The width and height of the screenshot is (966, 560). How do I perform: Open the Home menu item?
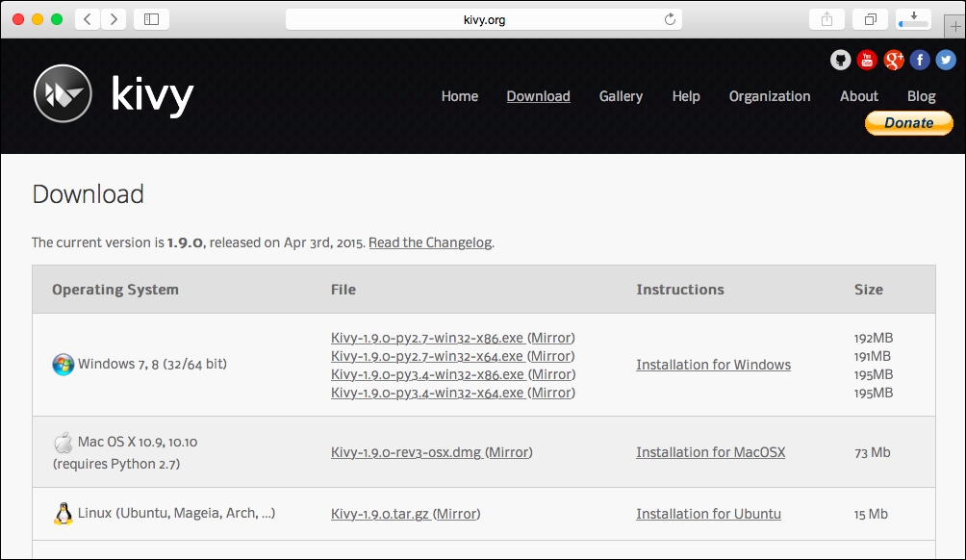[460, 96]
